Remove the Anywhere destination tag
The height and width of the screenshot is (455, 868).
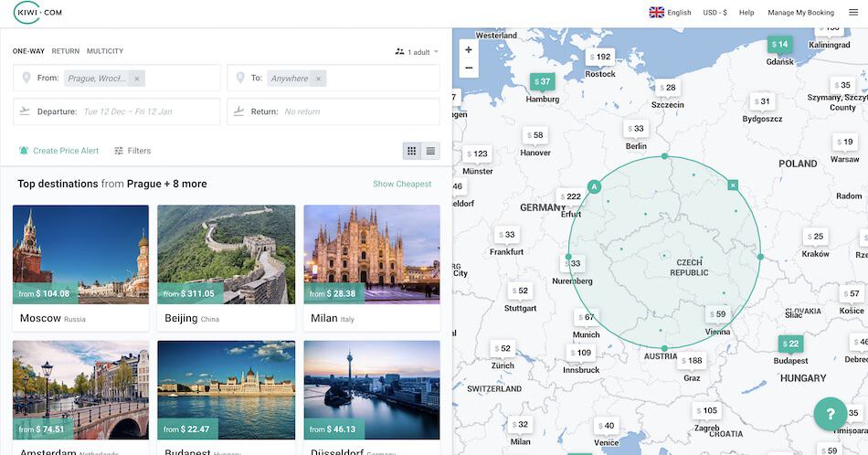pyautogui.click(x=318, y=79)
